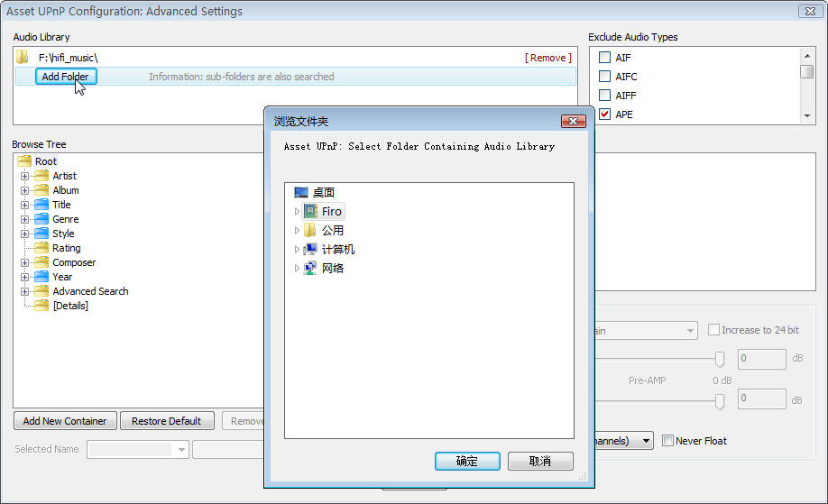Screen dimensions: 828x504
Task: Open the channels dropdown beside Never Float
Action: [646, 441]
